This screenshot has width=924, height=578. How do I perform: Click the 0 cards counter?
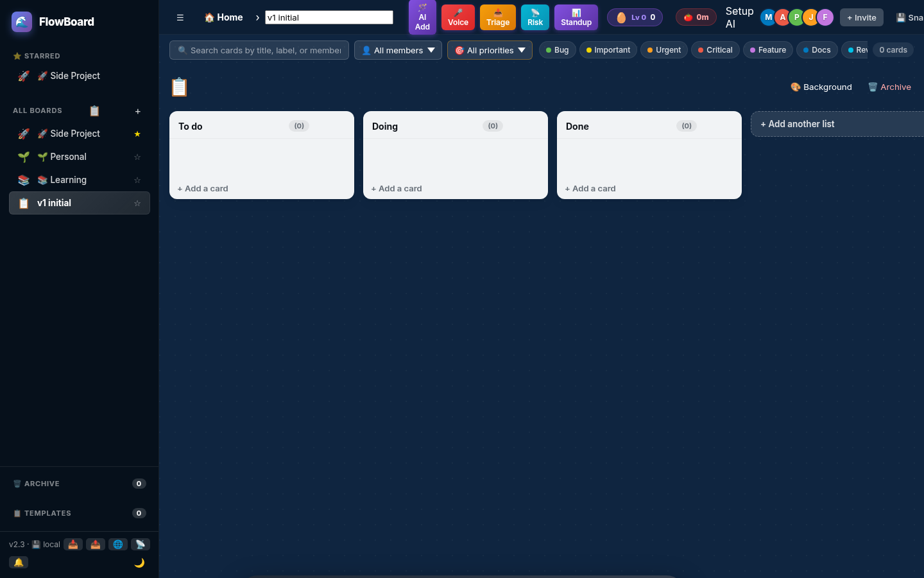[x=893, y=50]
